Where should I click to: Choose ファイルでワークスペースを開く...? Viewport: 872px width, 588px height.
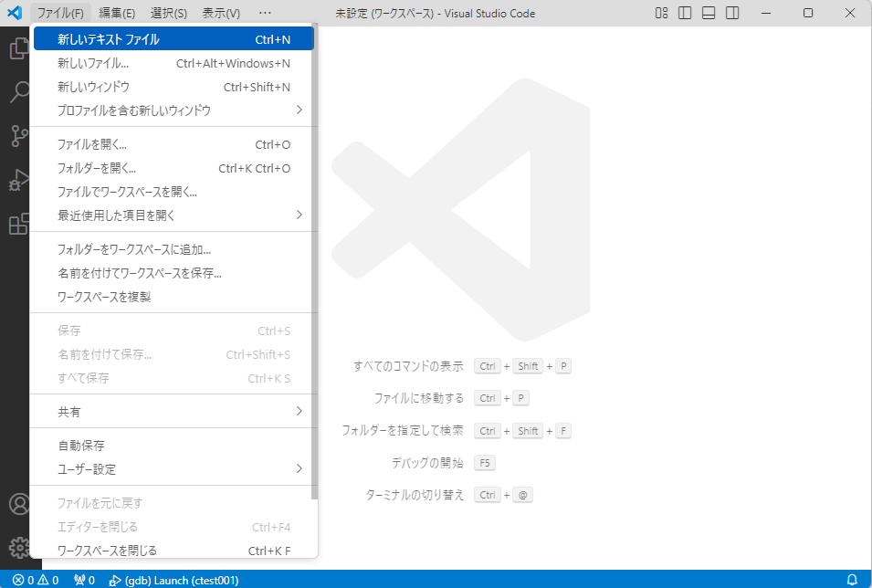173,192
